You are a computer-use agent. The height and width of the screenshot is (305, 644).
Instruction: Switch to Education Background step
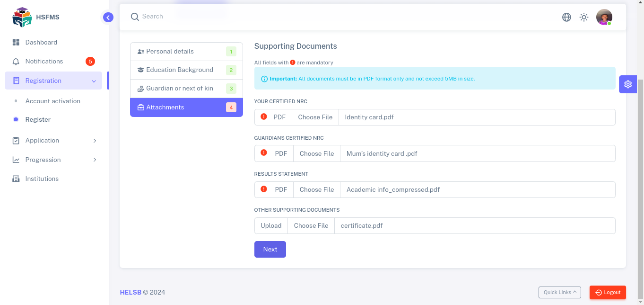click(x=186, y=70)
